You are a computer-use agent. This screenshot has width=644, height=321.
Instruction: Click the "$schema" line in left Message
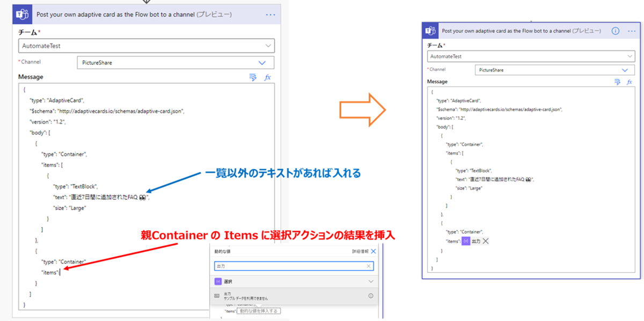point(107,111)
